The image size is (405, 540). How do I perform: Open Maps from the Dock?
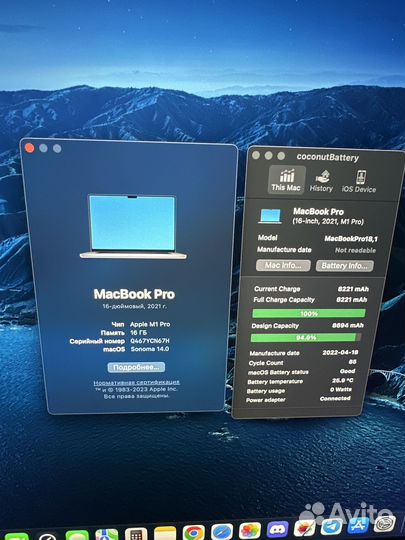[x=107, y=535]
